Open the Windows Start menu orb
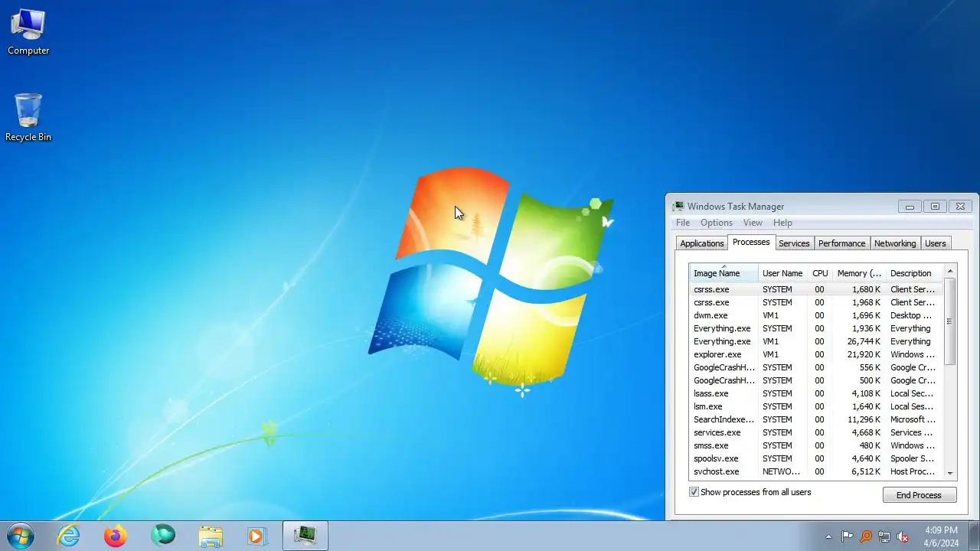 (20, 536)
